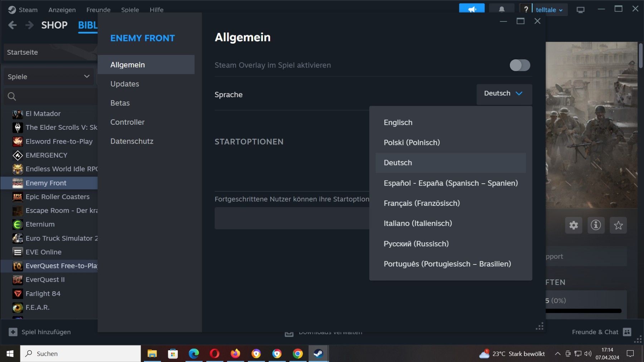
Task: Select EVE Online in game list
Action: (x=43, y=252)
